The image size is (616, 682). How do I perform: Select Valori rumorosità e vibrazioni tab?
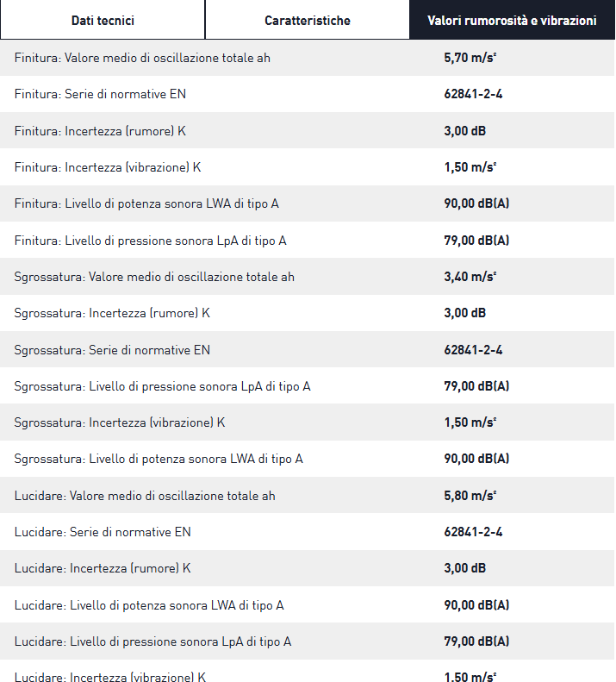point(512,20)
